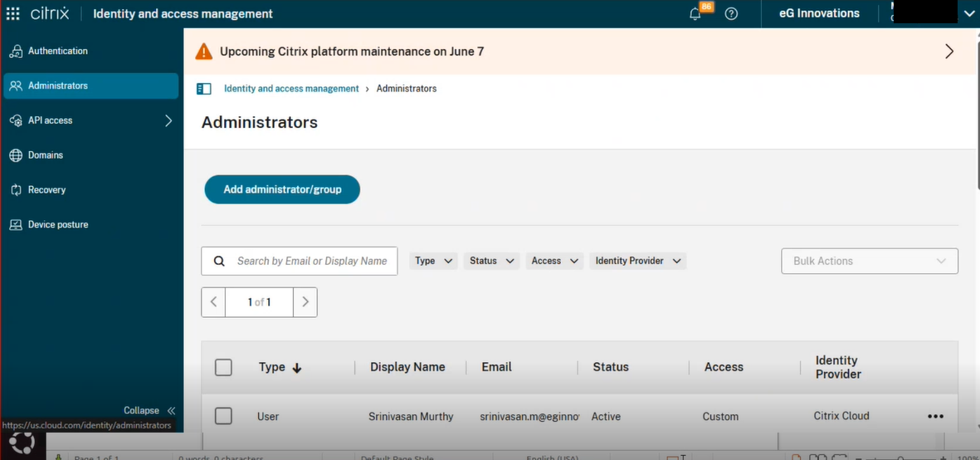Click Identity and access management breadcrumb link
This screenshot has height=460, width=980.
tap(291, 89)
